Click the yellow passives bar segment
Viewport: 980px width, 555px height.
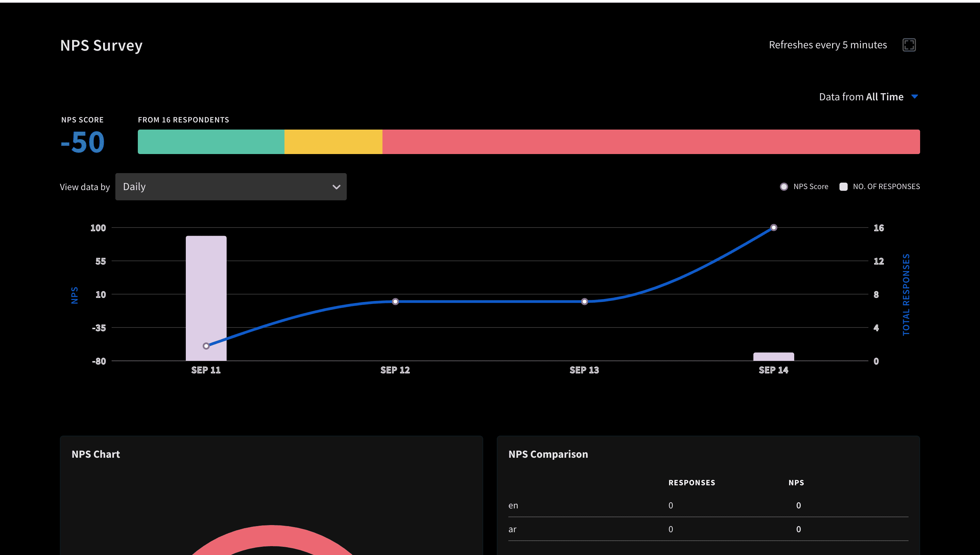(x=333, y=142)
